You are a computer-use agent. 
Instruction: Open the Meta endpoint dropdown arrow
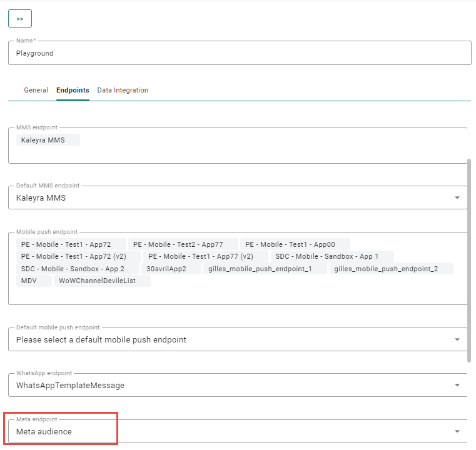click(457, 432)
